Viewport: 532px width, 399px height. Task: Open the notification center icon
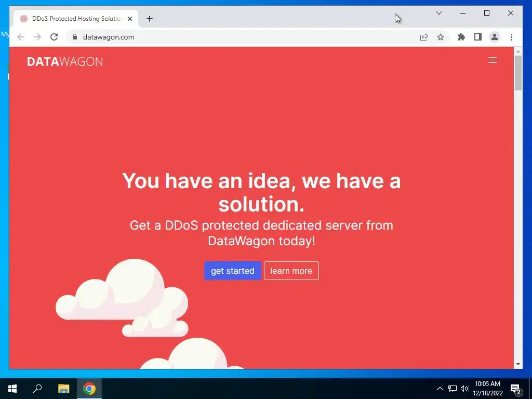(516, 389)
